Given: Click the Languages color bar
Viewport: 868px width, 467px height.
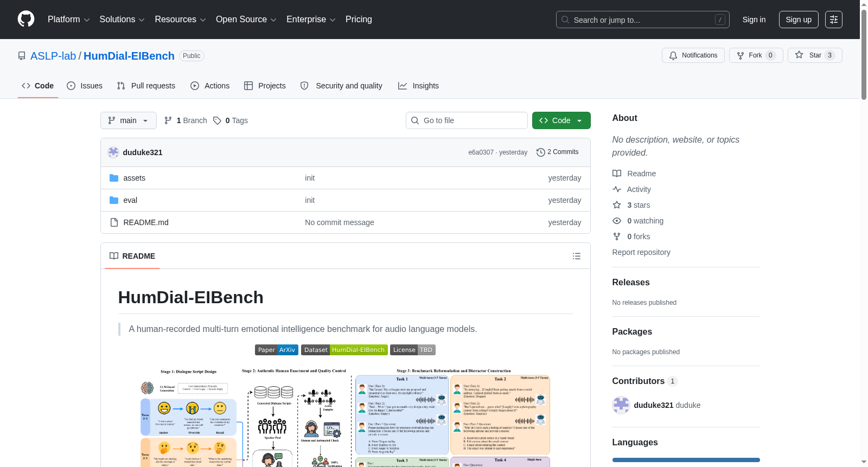Looking at the screenshot, I should pos(686,460).
